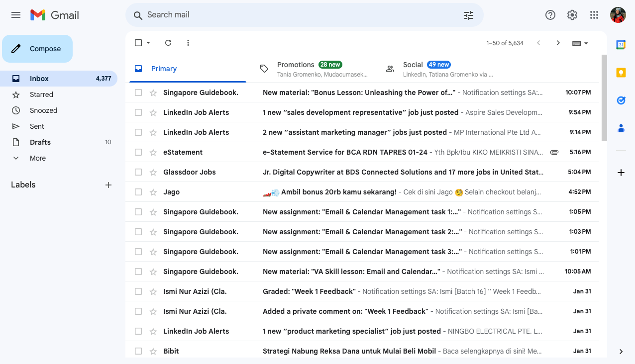Check the Glassdoor Jobs email checkbox
The width and height of the screenshot is (635, 364).
pos(138,172)
